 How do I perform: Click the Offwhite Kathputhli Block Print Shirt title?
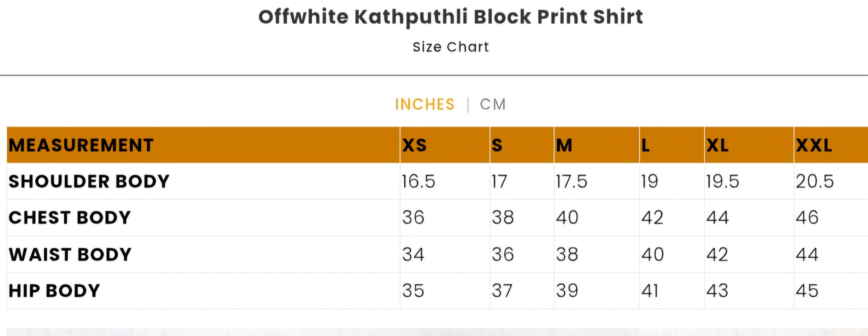coord(451,17)
